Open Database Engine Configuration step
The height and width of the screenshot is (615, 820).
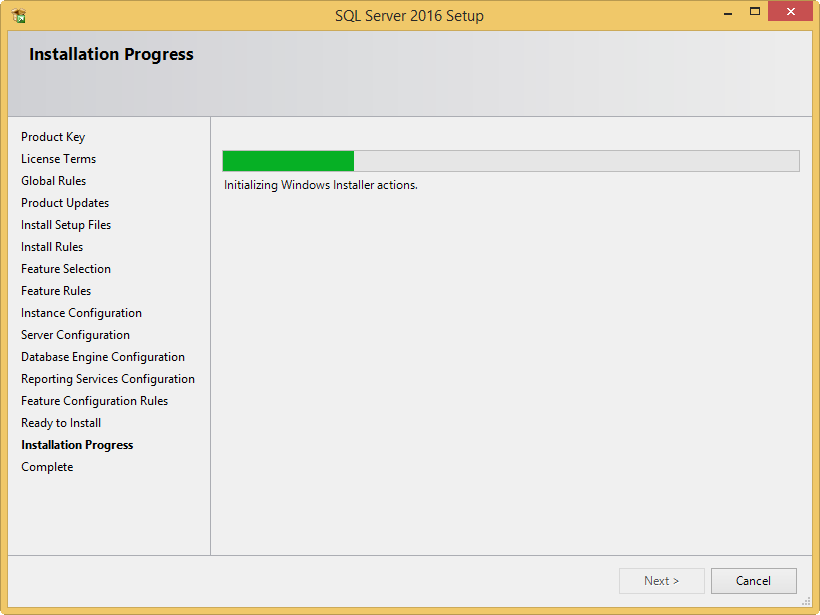103,357
